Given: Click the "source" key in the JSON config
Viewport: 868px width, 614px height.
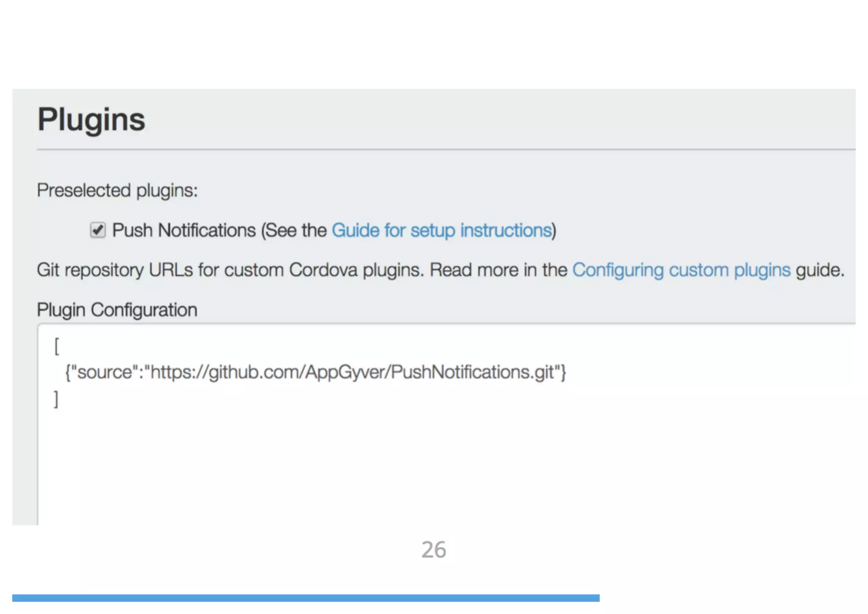Looking at the screenshot, I should (x=105, y=372).
